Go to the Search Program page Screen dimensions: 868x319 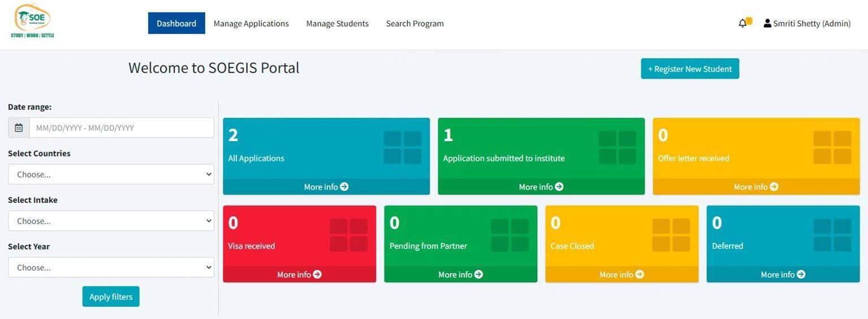(x=414, y=23)
